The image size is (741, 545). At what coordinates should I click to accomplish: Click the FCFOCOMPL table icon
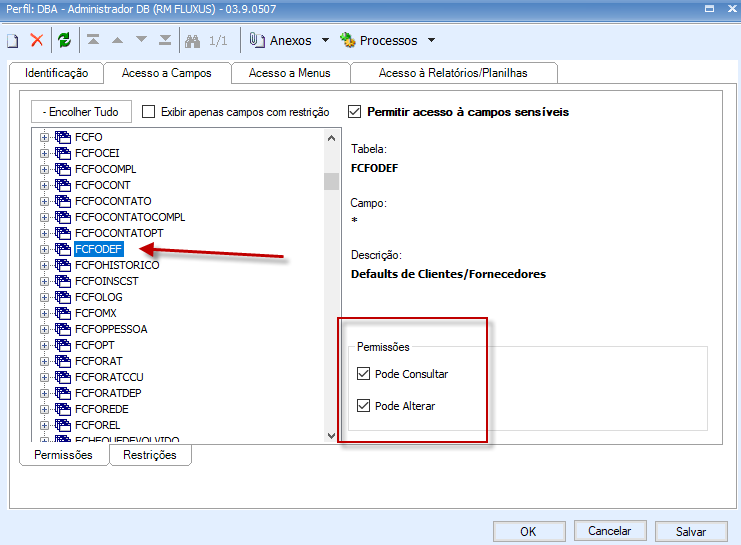(x=63, y=169)
